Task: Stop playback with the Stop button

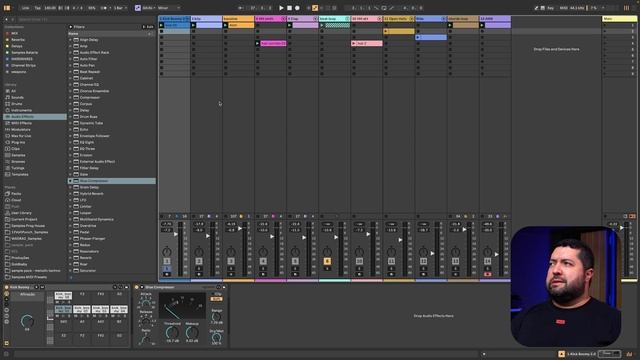Action: pyautogui.click(x=289, y=8)
